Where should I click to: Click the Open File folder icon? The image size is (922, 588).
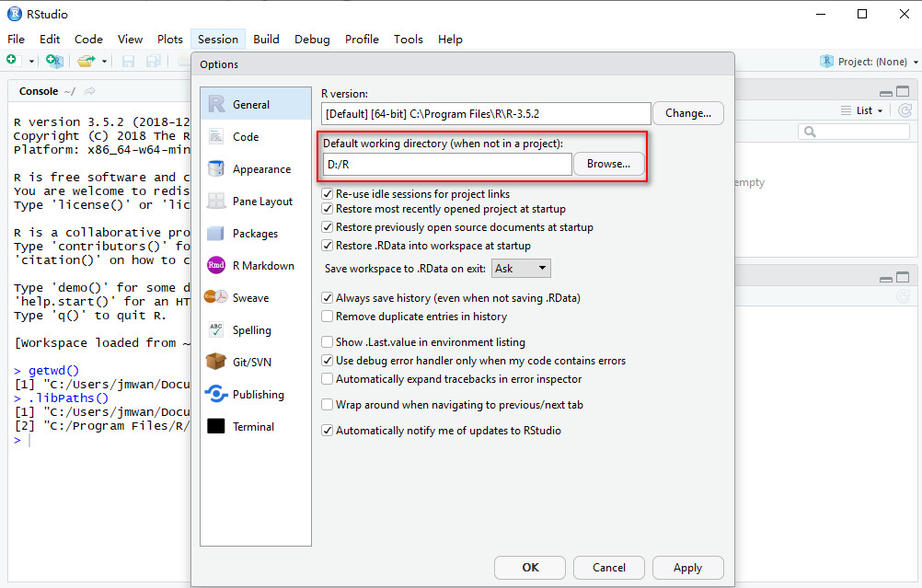86,61
